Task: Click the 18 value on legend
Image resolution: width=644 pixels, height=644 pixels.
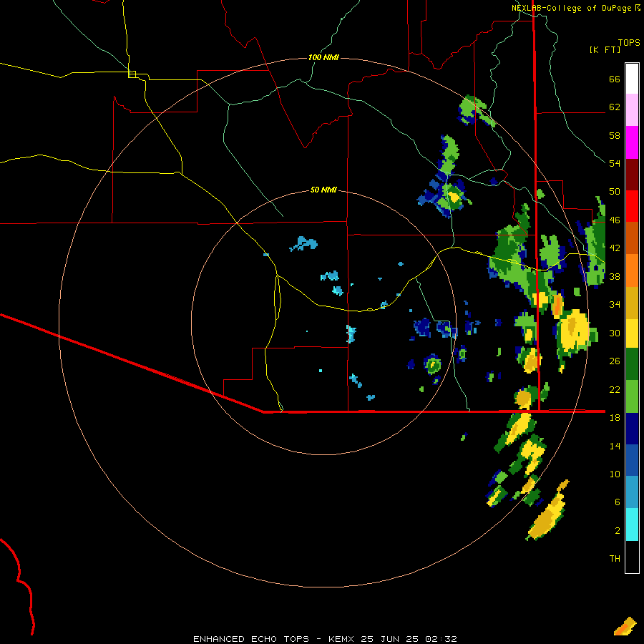Action: [615, 418]
